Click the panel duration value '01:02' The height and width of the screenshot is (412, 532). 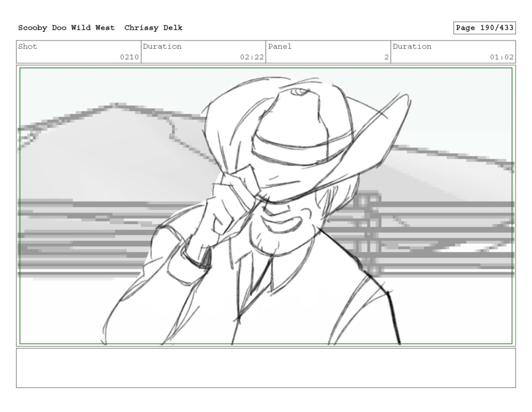click(x=501, y=57)
